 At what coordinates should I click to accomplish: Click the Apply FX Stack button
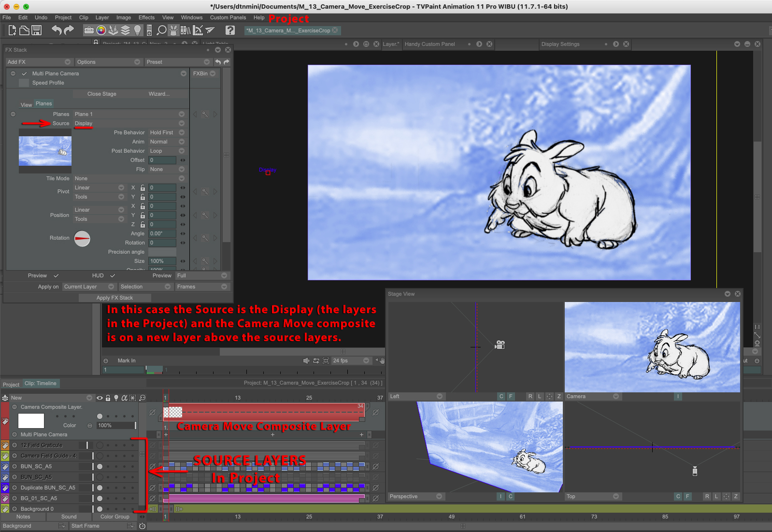click(114, 298)
